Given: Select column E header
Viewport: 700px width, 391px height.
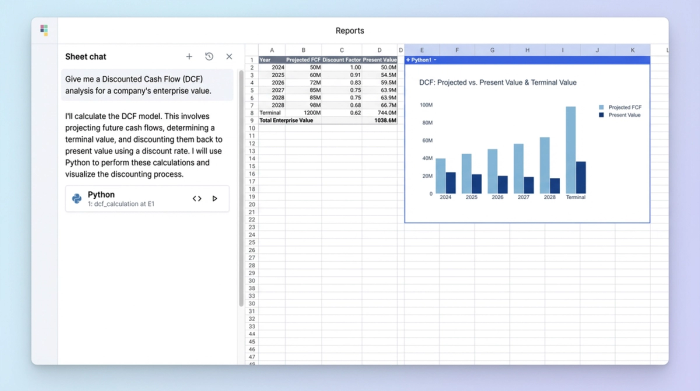Looking at the screenshot, I should [422, 50].
